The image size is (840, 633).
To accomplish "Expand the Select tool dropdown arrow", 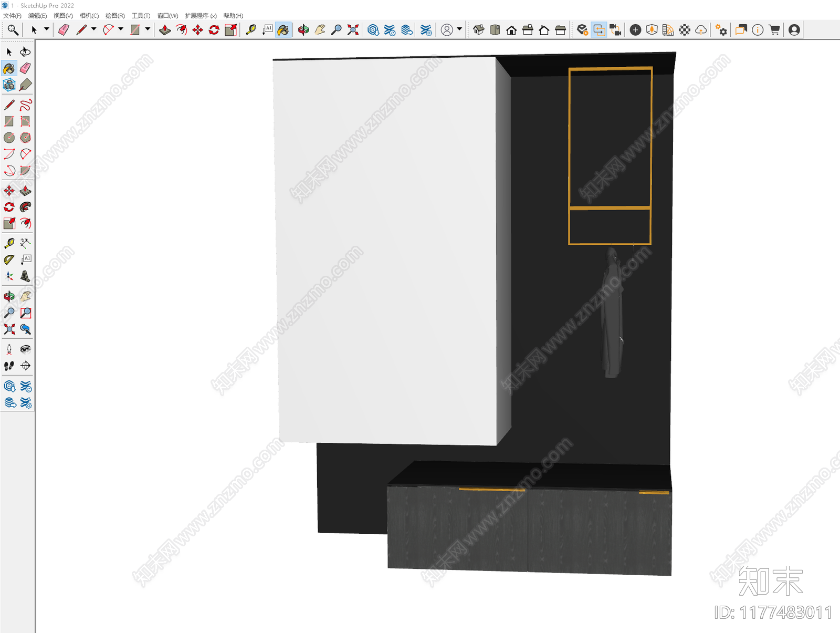I will 46,29.
